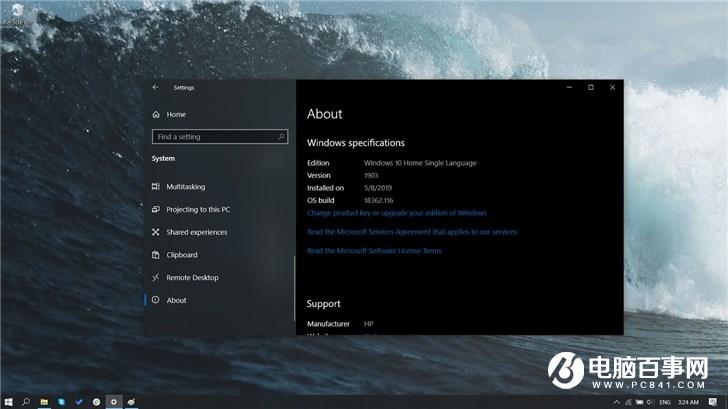Open Shared experiences settings
This screenshot has width=728, height=409.
(x=197, y=232)
